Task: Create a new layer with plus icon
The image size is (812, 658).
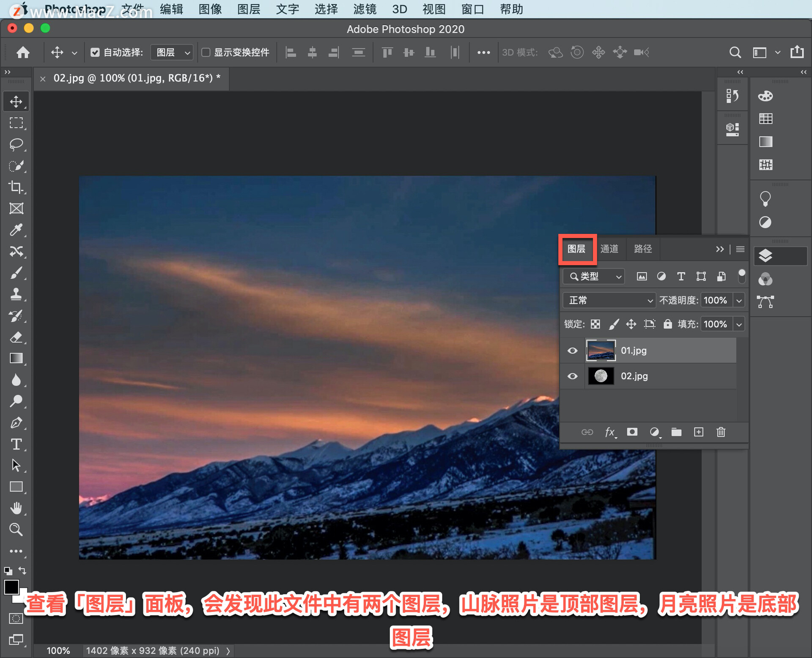Action: click(x=699, y=432)
